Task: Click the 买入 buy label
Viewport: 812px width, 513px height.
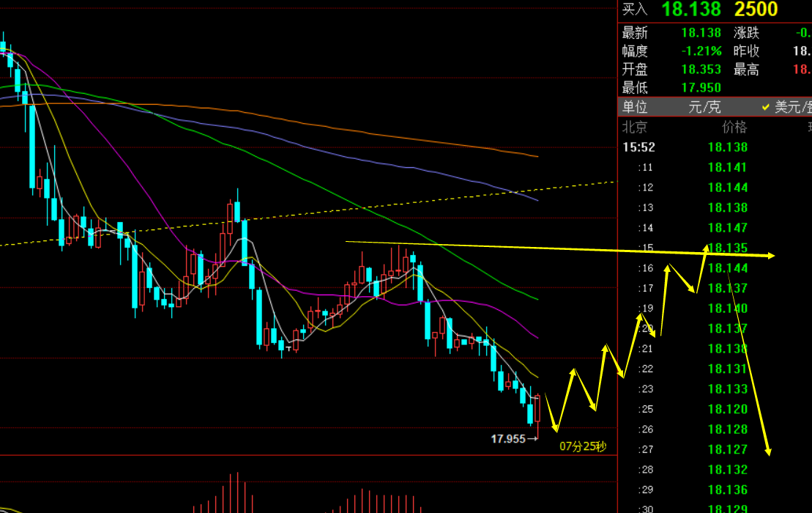Action: tap(635, 10)
